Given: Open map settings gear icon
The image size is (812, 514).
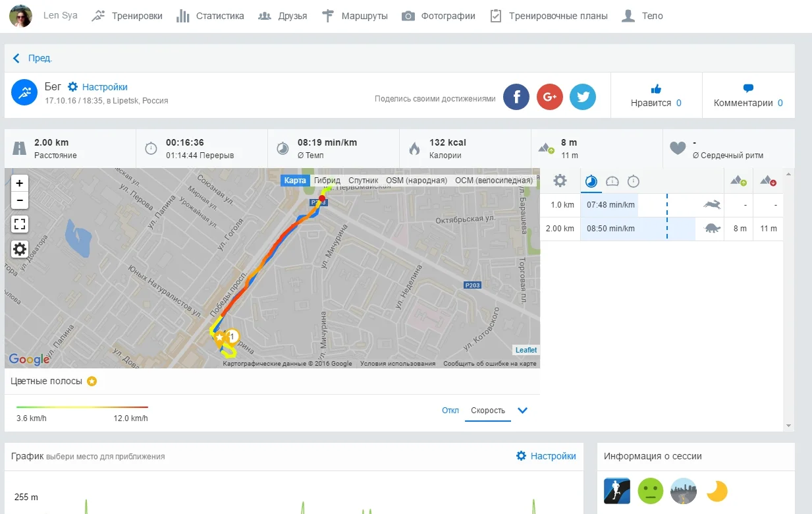Looking at the screenshot, I should (20, 249).
